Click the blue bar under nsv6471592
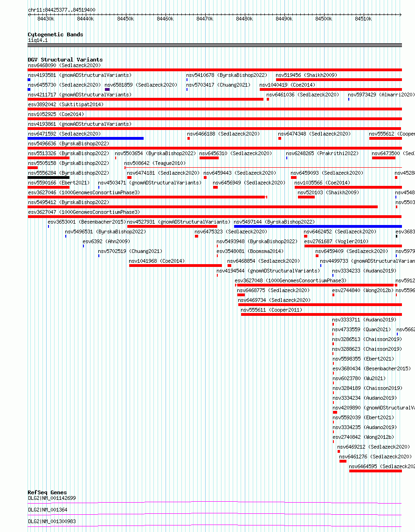Viewport: 415px width, 532px height. (86, 138)
